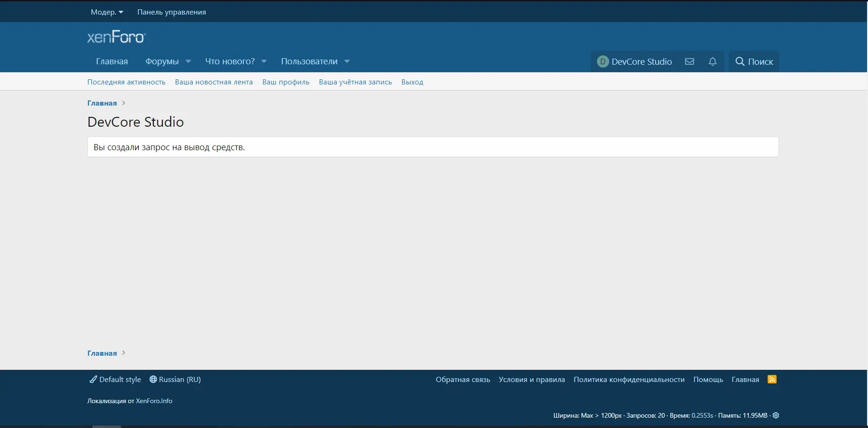
Task: Expand the Форумы dropdown arrow
Action: point(188,61)
